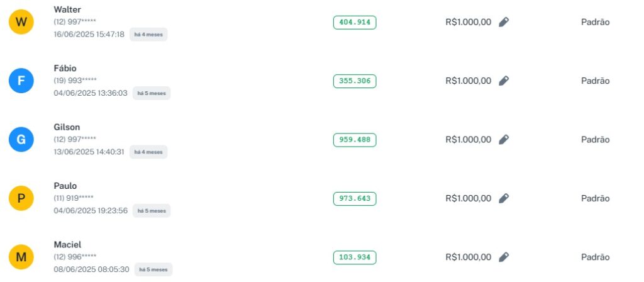Click the "há 5 meses" tag for Paulo
The image size is (644, 282).
151,211
